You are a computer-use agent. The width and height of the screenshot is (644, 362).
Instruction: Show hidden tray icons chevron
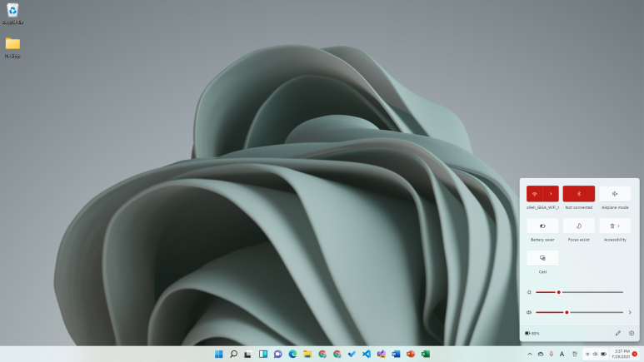[x=530, y=354]
